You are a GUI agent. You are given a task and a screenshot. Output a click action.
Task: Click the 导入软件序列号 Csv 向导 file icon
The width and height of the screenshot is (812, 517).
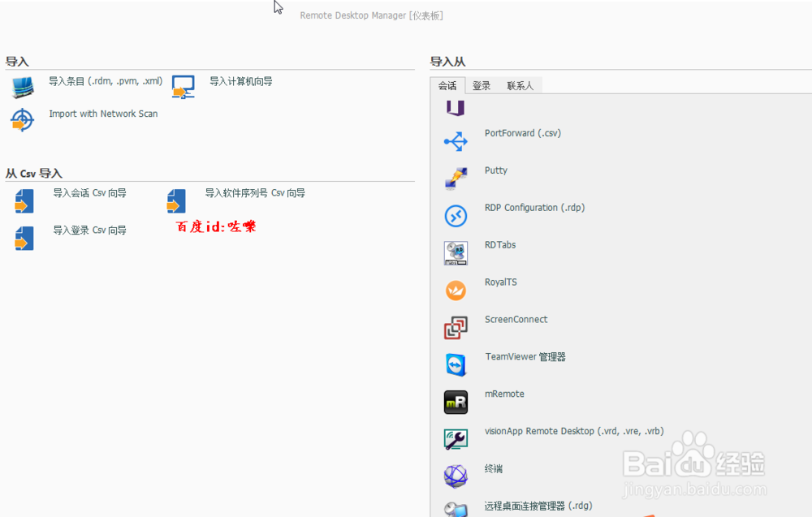click(x=176, y=200)
